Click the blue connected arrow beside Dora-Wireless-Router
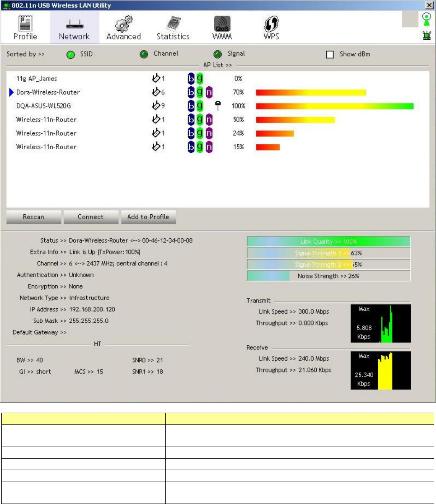Screen dimensions: 436x504 [x=11, y=92]
